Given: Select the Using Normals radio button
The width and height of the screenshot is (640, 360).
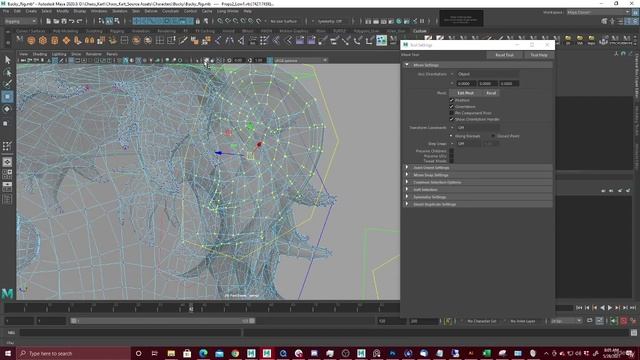Looking at the screenshot, I should click(x=452, y=136).
